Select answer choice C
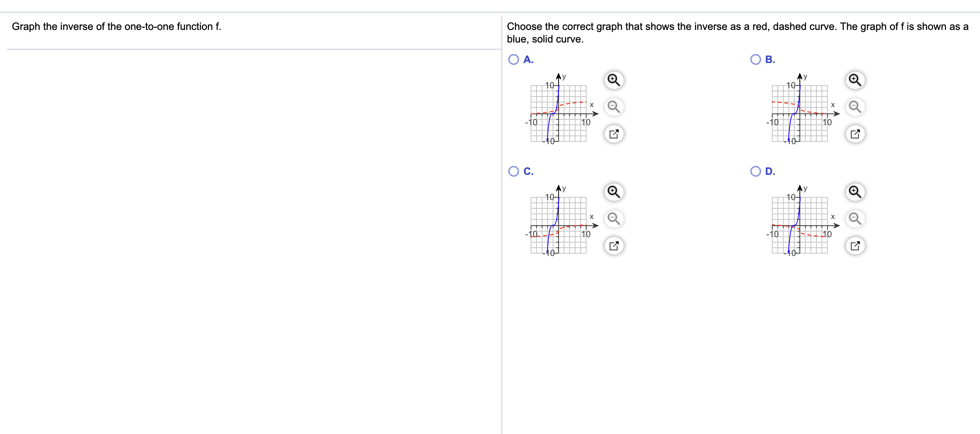 [513, 171]
